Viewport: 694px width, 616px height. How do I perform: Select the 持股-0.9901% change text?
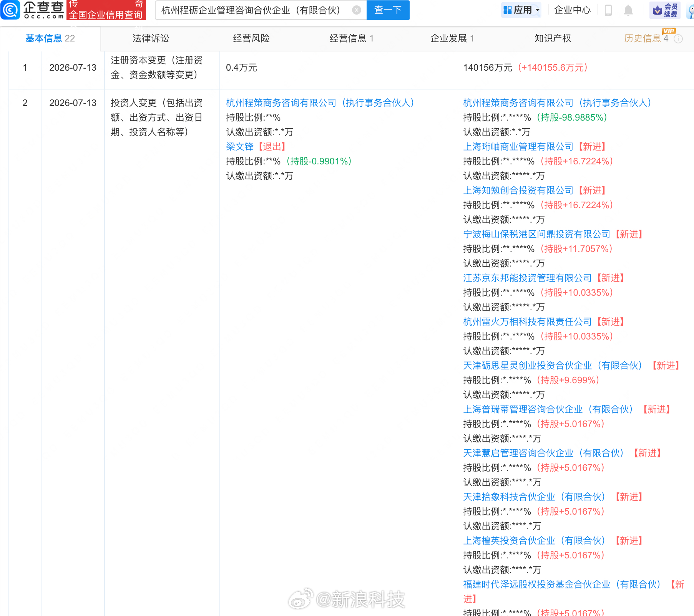click(319, 161)
